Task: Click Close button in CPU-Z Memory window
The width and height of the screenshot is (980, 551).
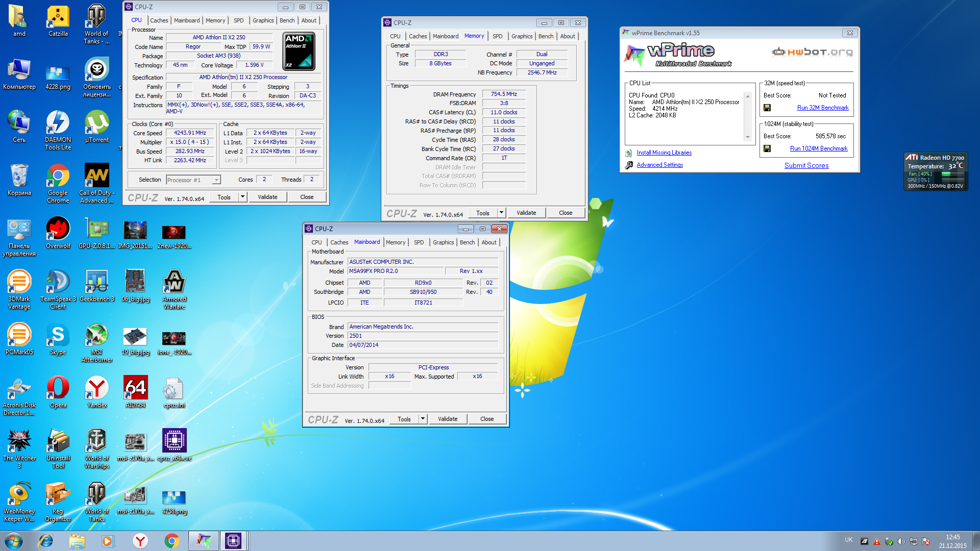Action: point(566,213)
